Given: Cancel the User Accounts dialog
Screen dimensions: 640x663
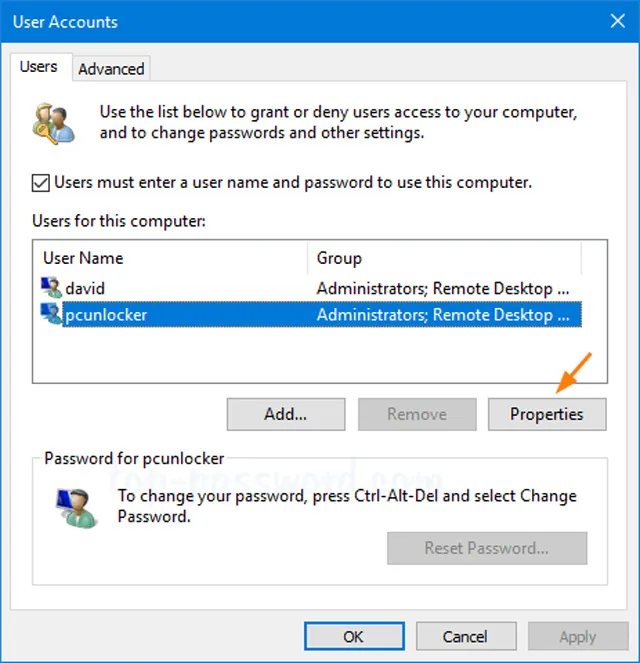Looking at the screenshot, I should click(x=466, y=636).
